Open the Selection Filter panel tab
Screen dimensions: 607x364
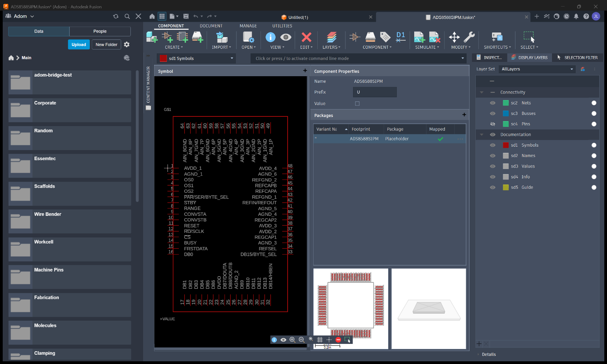pos(577,58)
